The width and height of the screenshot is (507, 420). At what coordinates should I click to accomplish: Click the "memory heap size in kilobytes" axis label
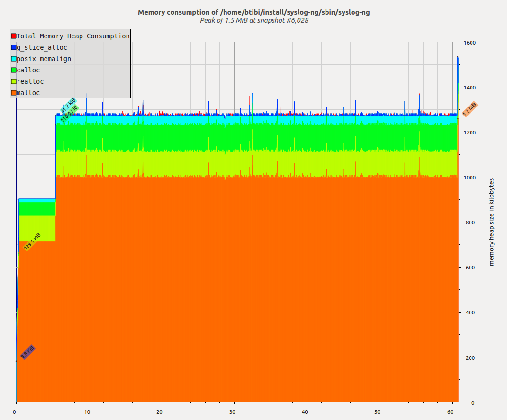(x=491, y=222)
